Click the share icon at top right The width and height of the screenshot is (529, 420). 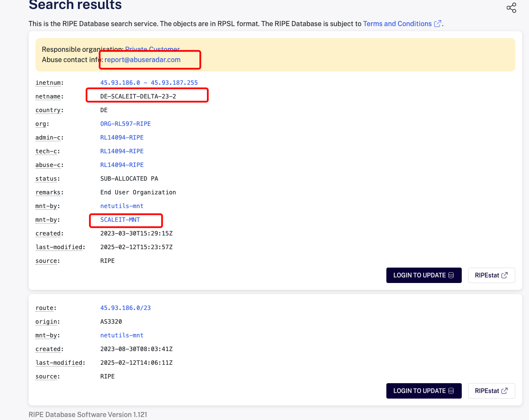click(x=511, y=8)
